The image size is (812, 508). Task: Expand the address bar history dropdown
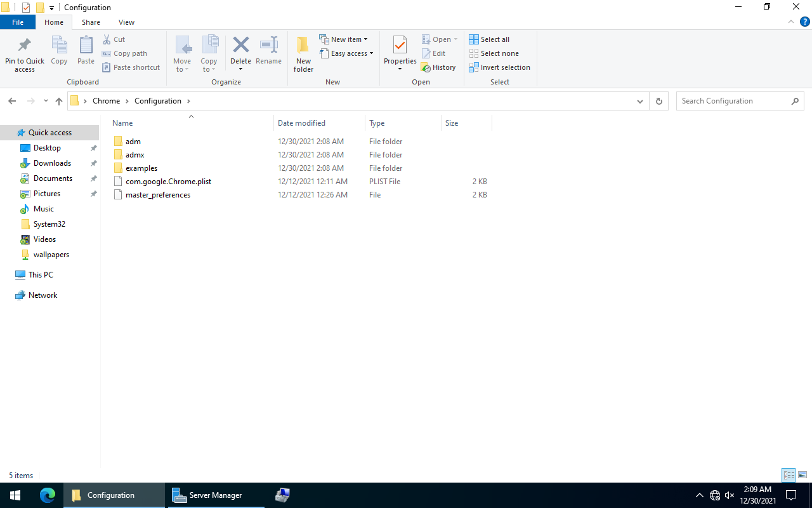pyautogui.click(x=639, y=101)
